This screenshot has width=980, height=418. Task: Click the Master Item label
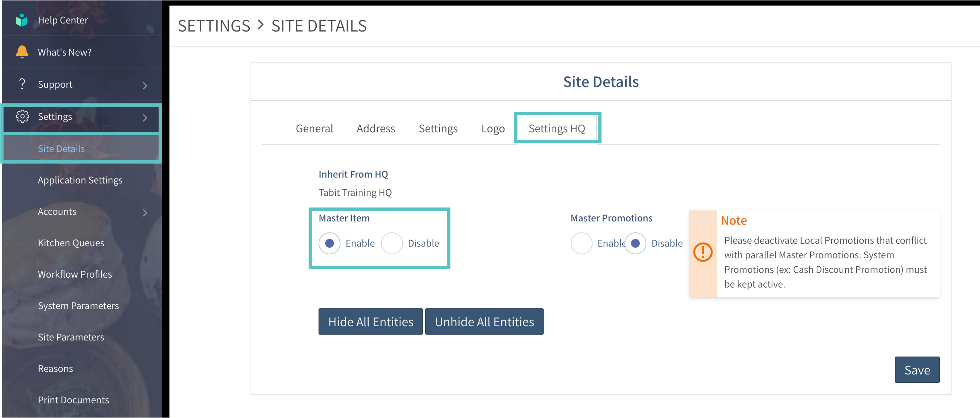(344, 218)
